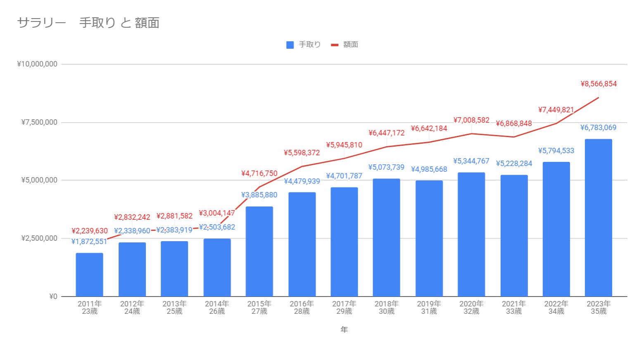Click the 2023年 35歳 axis label
The image size is (644, 351).
click(x=599, y=308)
